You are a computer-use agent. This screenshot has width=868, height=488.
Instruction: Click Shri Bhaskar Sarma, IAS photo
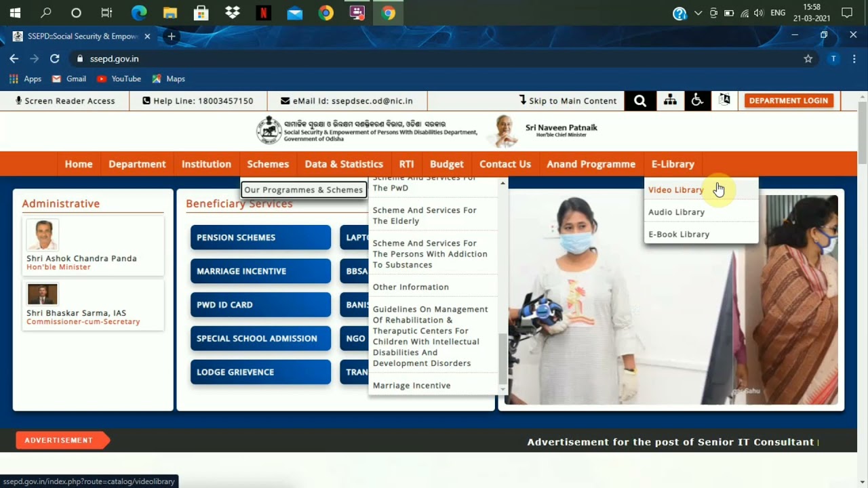click(42, 294)
